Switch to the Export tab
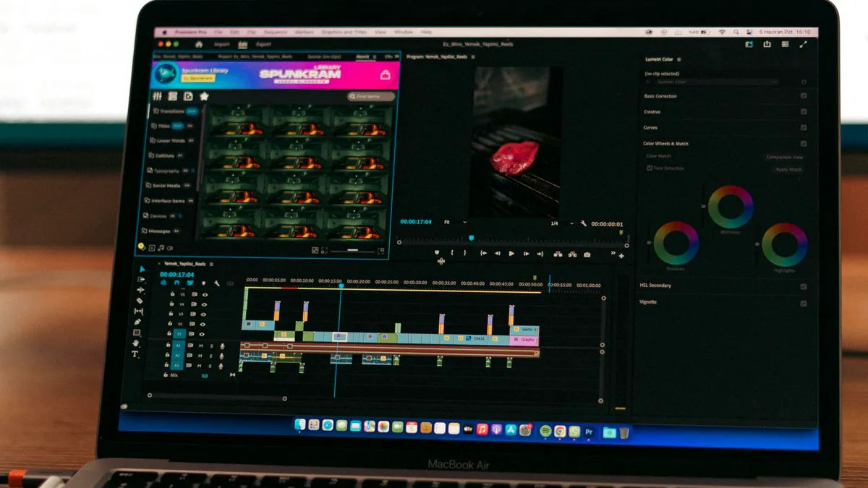 [x=264, y=44]
